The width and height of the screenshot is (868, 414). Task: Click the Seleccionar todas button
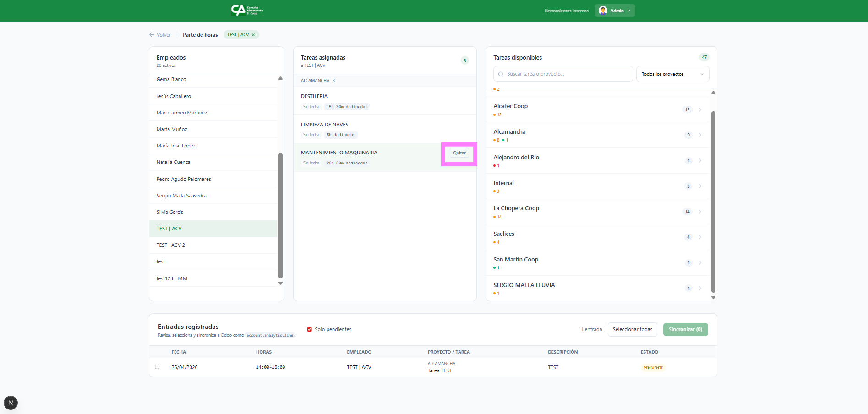tap(632, 329)
